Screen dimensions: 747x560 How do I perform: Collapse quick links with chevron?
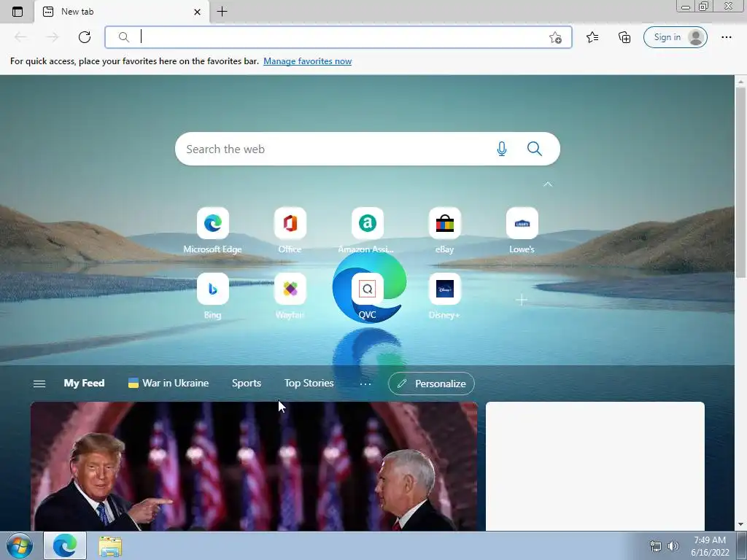(x=548, y=184)
